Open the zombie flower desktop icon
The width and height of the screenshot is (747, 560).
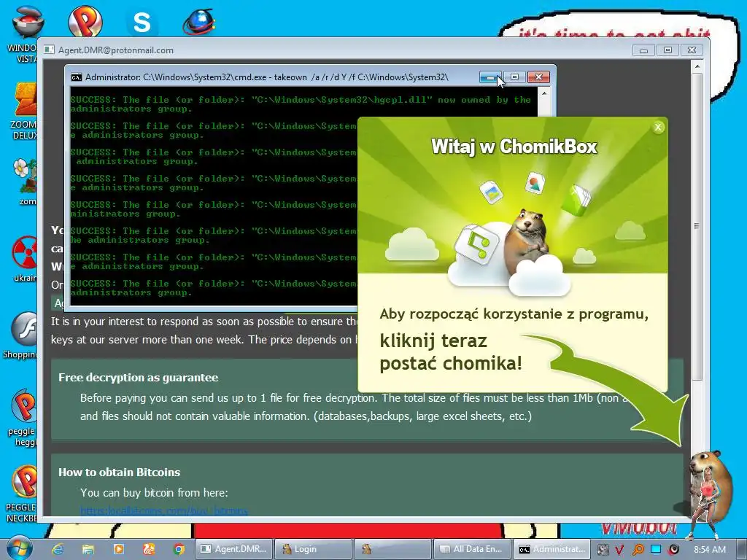point(25,182)
